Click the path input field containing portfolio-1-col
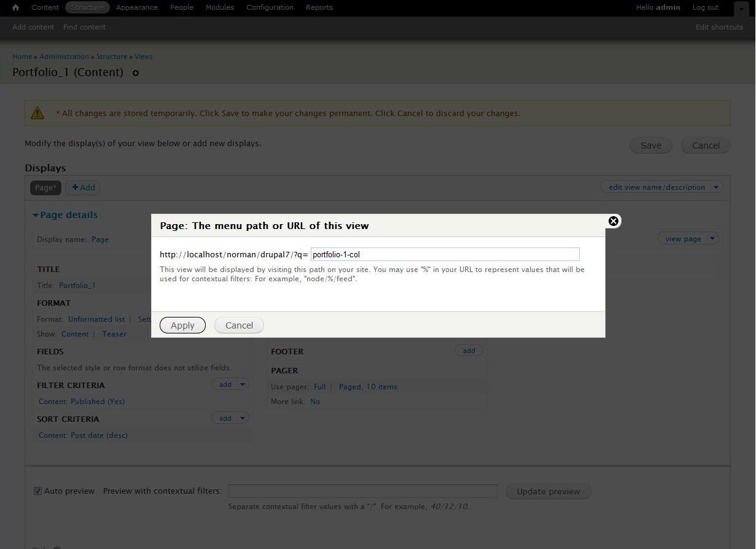Screen dimensions: 756x549 (445, 254)
